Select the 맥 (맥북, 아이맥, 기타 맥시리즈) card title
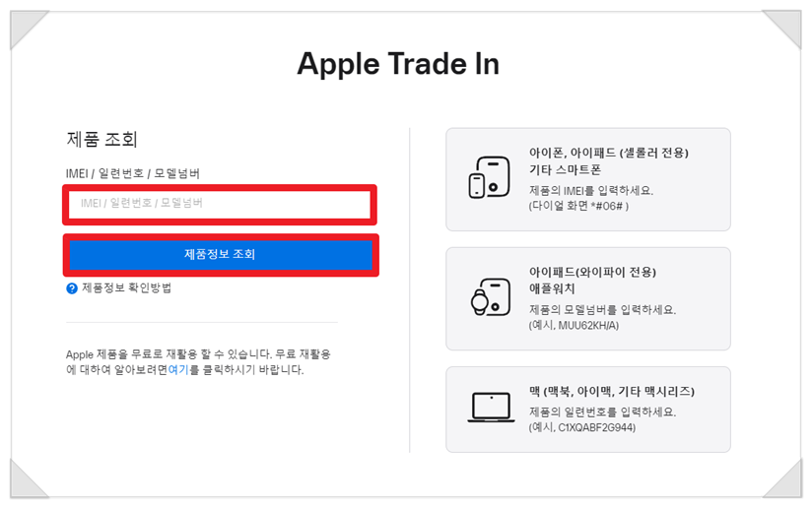This screenshot has height=508, width=812. click(x=612, y=392)
